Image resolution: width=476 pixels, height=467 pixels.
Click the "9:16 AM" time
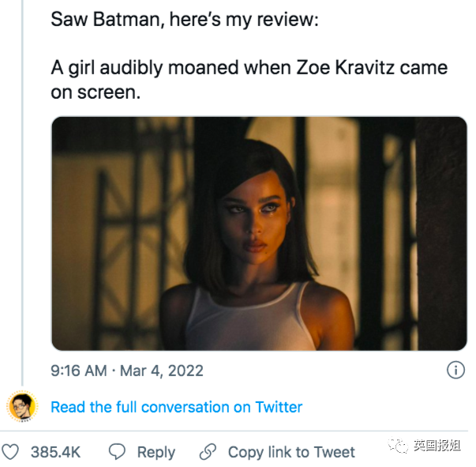79,370
